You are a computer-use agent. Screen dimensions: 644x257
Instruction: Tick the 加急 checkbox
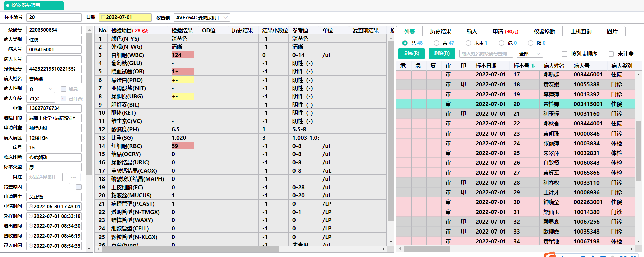64,89
